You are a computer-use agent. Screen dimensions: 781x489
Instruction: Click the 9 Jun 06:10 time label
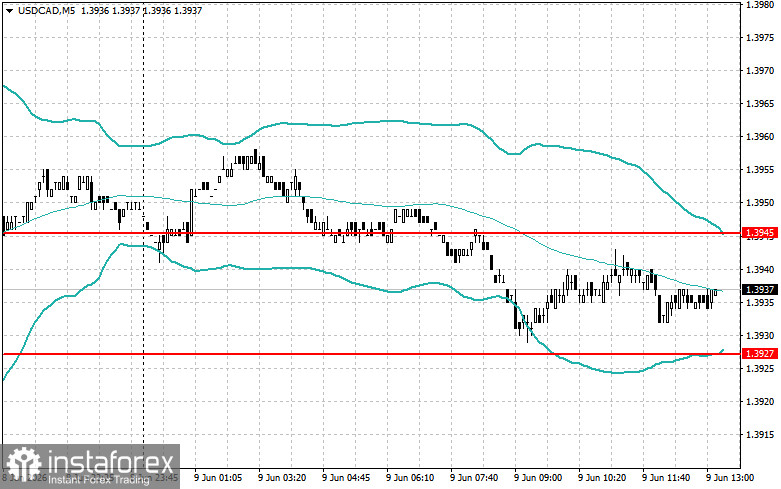point(410,478)
